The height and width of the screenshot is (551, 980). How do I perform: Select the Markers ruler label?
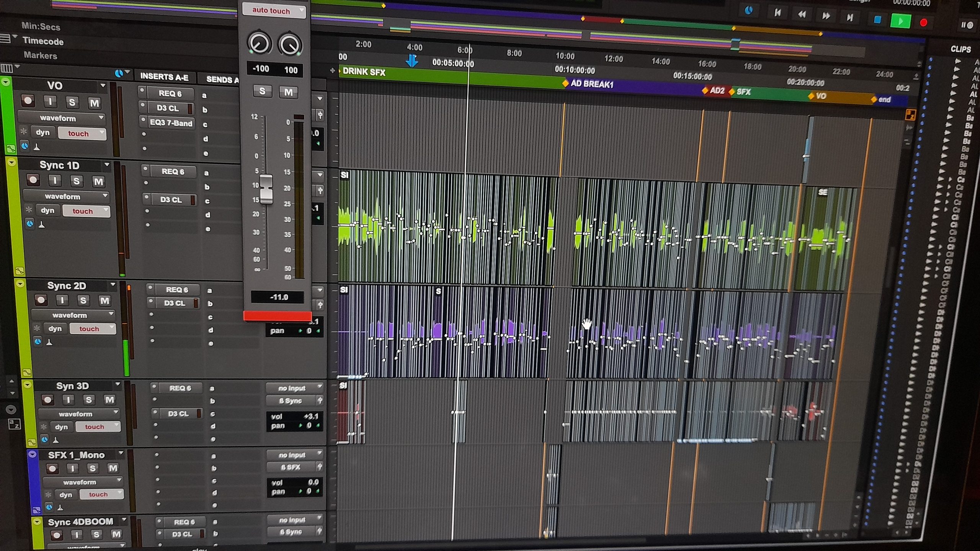(40, 55)
